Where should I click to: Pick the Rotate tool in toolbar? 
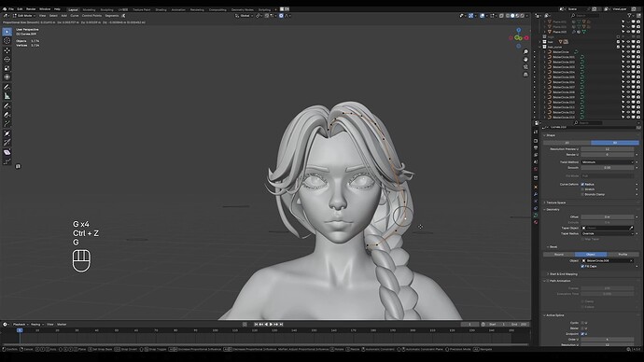coord(7,59)
